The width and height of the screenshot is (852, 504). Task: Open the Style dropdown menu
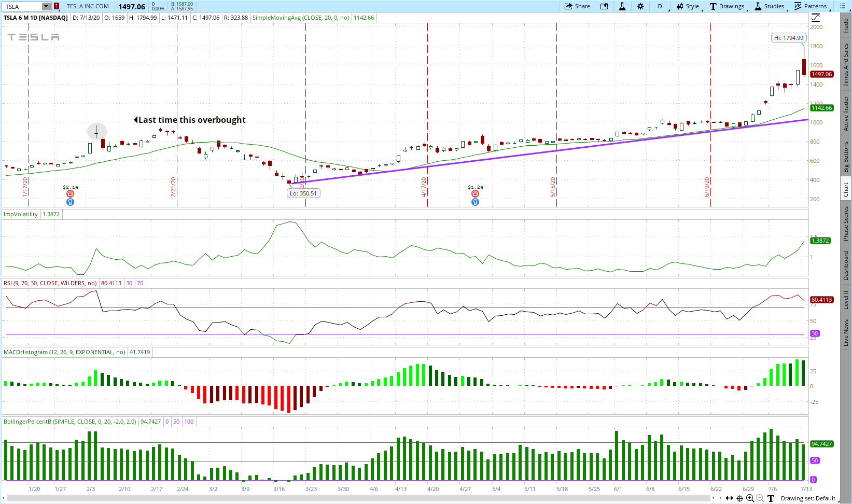coord(688,6)
